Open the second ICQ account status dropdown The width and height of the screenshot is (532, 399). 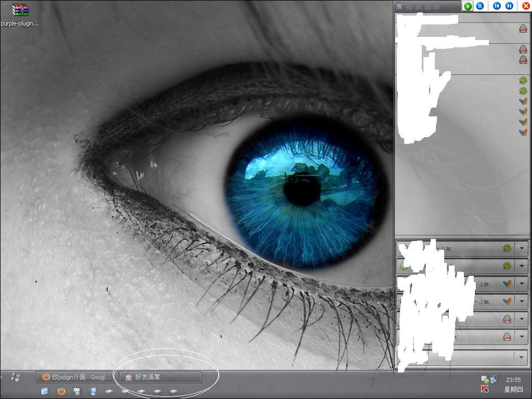tap(522, 266)
